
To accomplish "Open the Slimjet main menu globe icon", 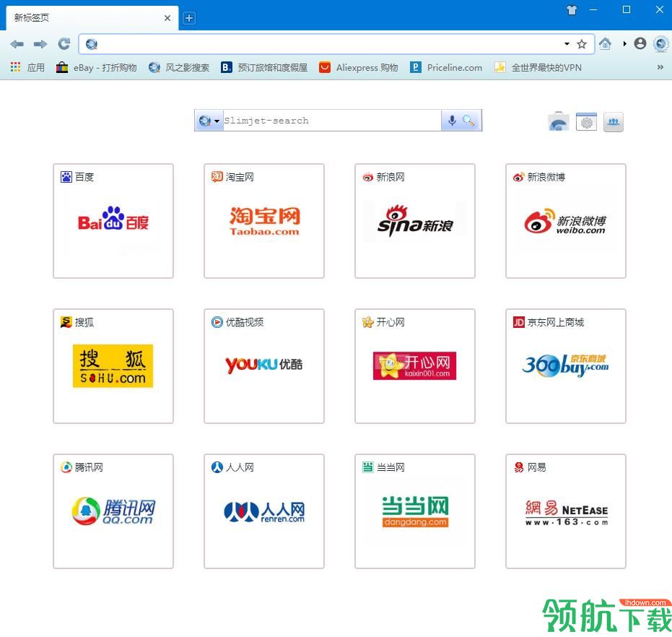I will [x=660, y=44].
